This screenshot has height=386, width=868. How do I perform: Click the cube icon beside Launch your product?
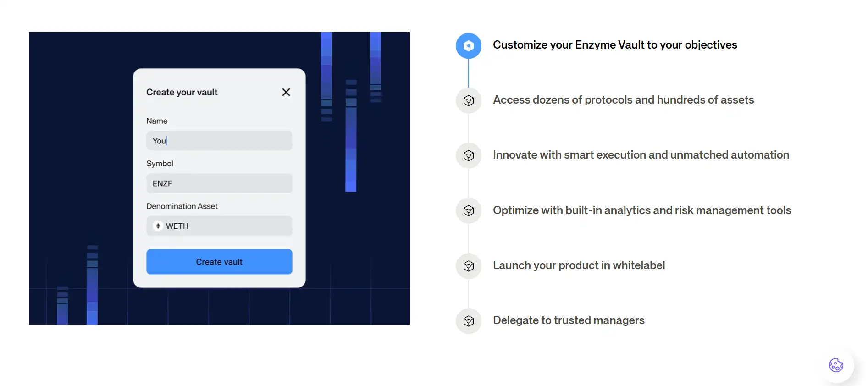(x=468, y=266)
